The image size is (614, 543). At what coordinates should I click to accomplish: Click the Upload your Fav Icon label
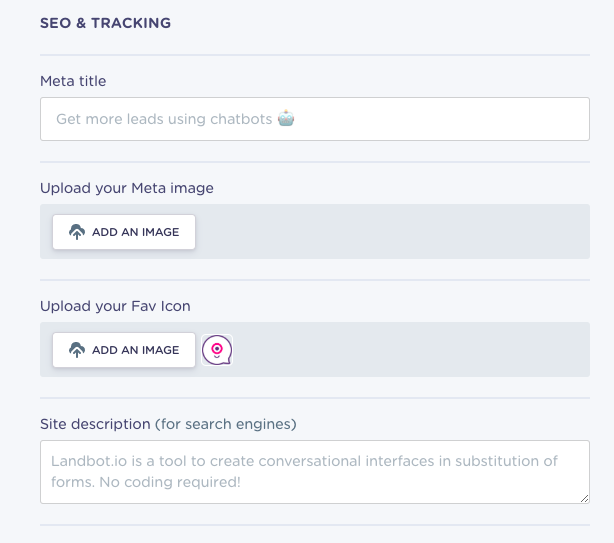pyautogui.click(x=115, y=306)
